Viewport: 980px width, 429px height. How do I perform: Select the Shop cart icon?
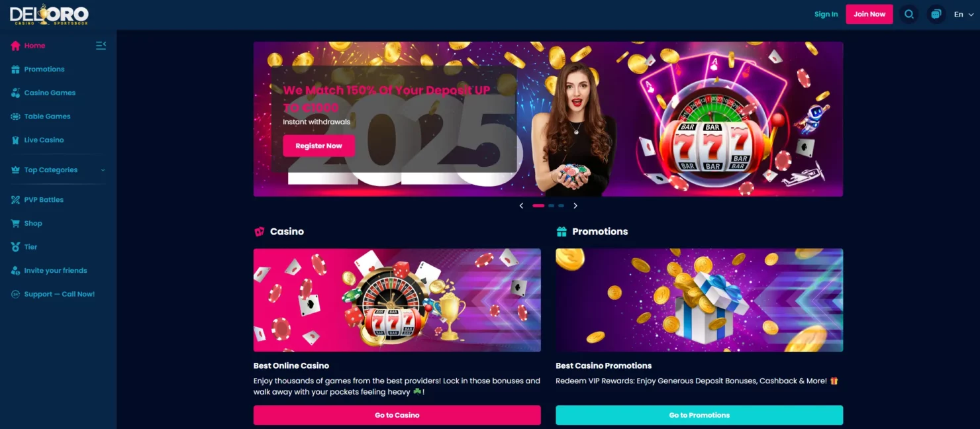tap(15, 223)
